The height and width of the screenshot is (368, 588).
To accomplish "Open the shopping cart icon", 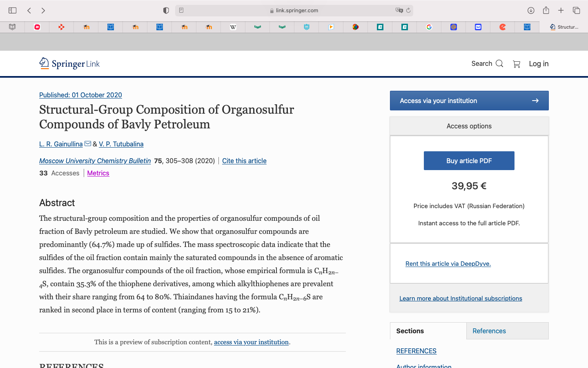I will pos(516,64).
